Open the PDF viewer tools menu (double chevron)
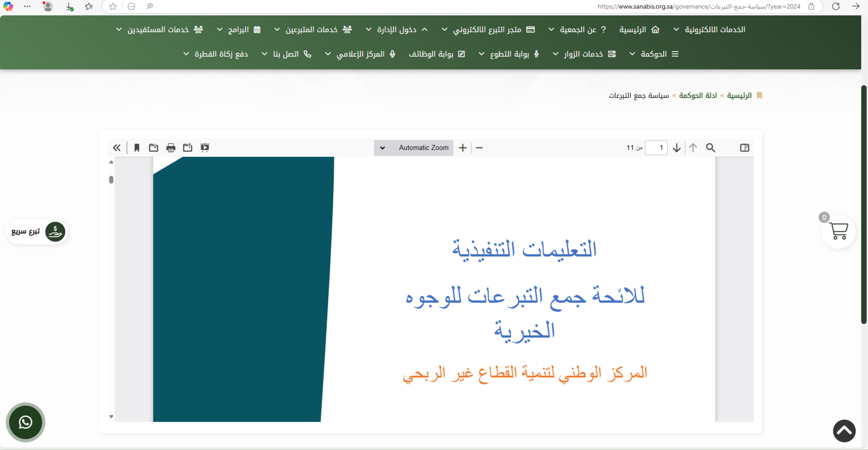Viewport: 868px width, 450px height. click(117, 148)
